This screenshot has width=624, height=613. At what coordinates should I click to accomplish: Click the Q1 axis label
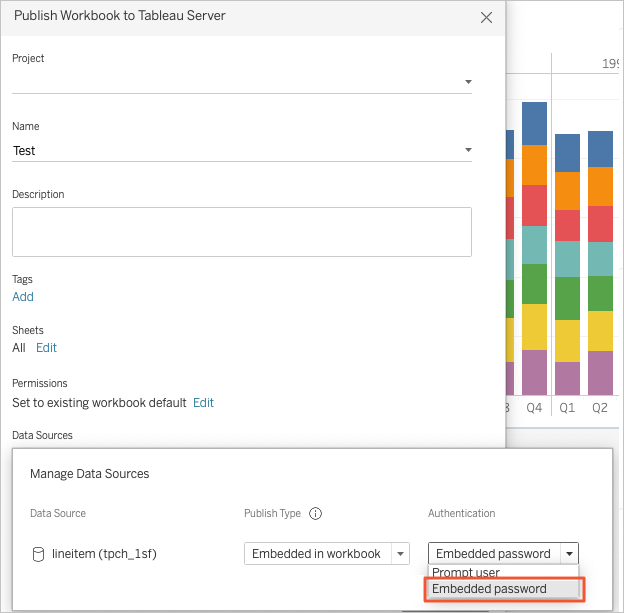click(567, 408)
